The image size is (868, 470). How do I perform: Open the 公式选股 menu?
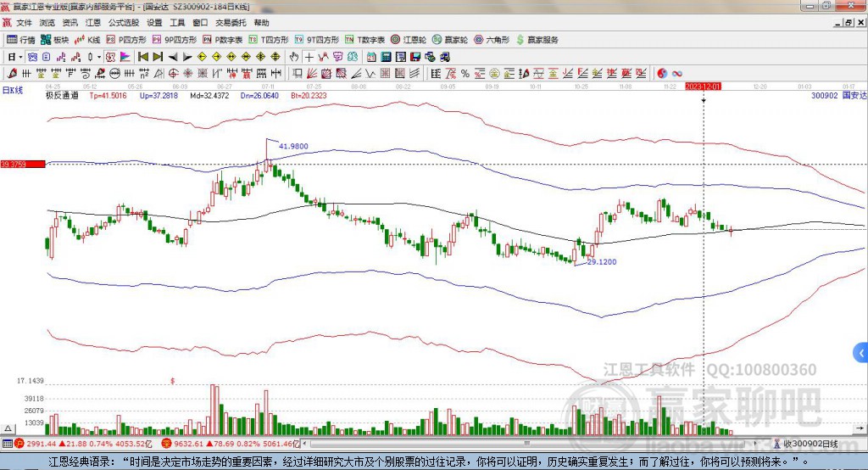(x=122, y=23)
